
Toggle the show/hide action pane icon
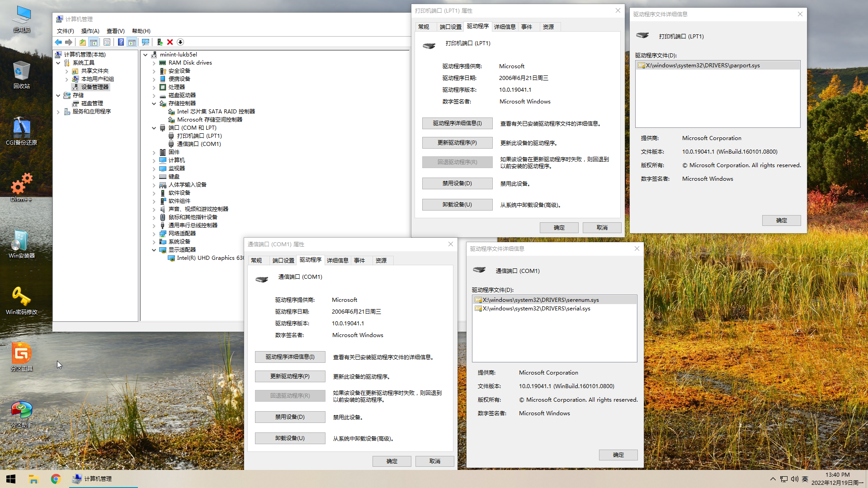coord(132,42)
